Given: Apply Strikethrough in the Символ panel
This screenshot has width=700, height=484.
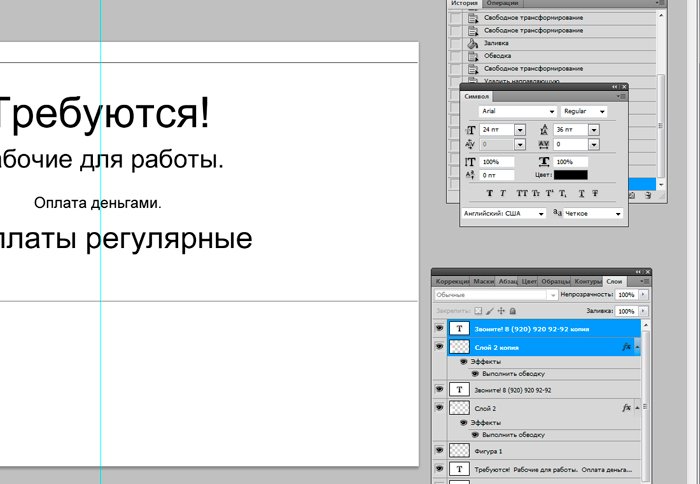Looking at the screenshot, I should 596,192.
